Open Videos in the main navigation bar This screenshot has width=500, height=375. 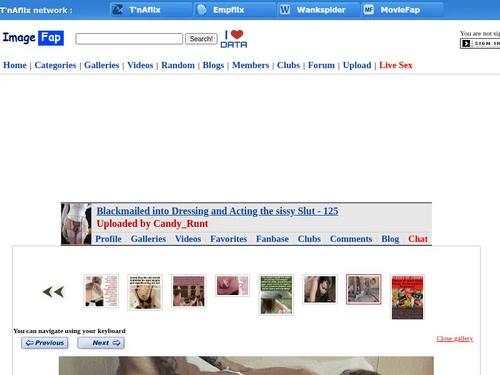point(140,65)
